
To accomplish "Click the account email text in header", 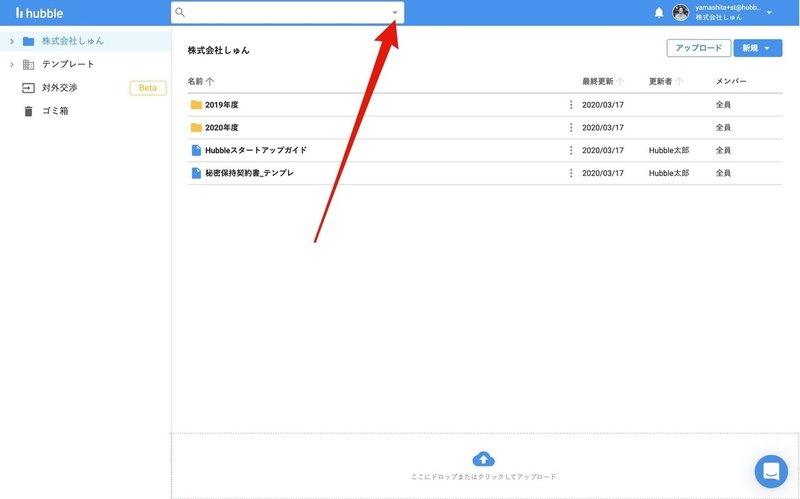I will coord(728,8).
